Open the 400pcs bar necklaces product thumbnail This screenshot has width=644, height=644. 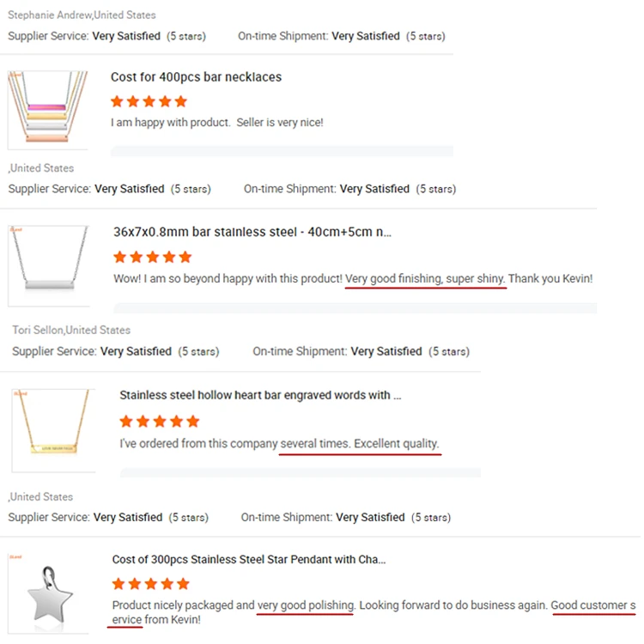tap(47, 109)
